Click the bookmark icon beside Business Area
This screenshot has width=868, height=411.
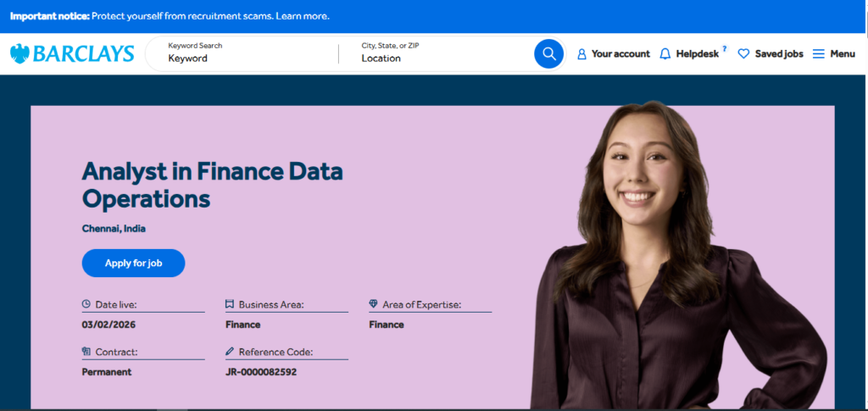click(x=230, y=304)
